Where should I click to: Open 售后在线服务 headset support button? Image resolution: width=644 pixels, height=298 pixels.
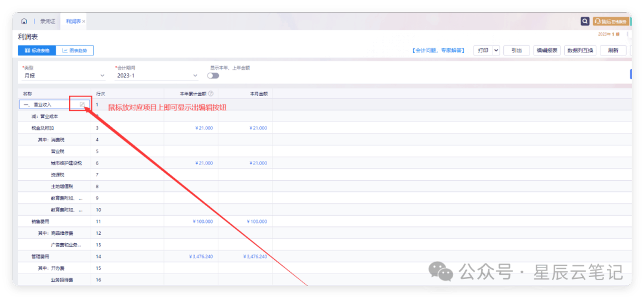(611, 21)
